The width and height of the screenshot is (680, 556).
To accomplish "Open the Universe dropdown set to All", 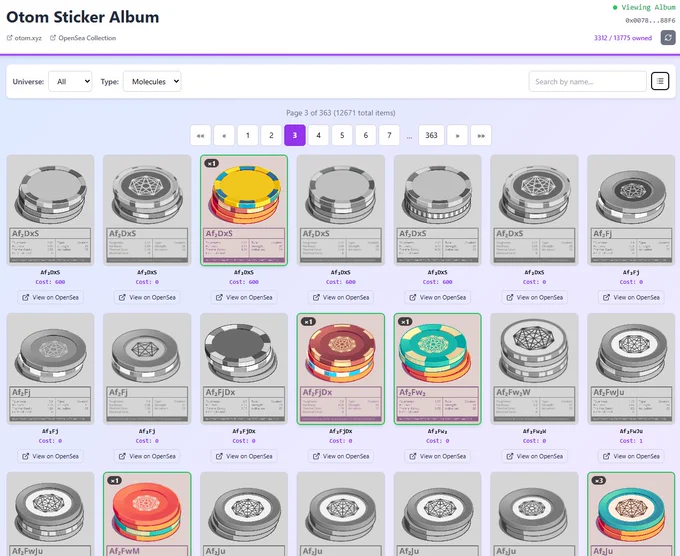I will 70,82.
